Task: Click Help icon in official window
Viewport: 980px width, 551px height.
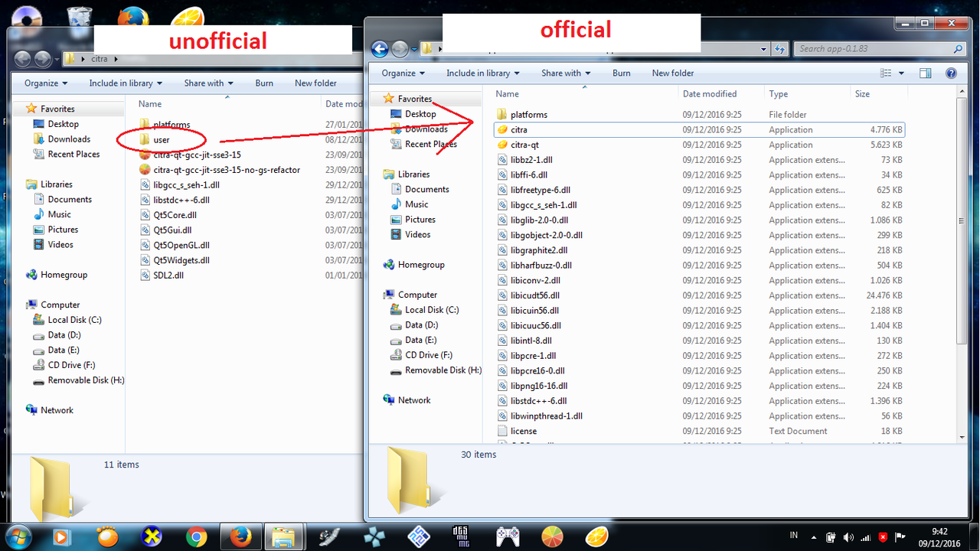Action: pyautogui.click(x=951, y=73)
